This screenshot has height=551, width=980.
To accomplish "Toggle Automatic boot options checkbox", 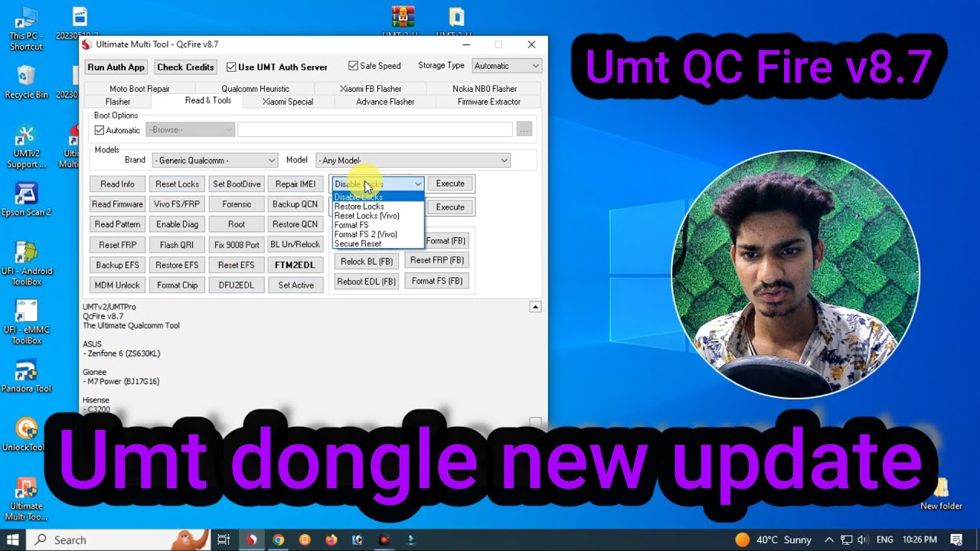I will click(99, 130).
